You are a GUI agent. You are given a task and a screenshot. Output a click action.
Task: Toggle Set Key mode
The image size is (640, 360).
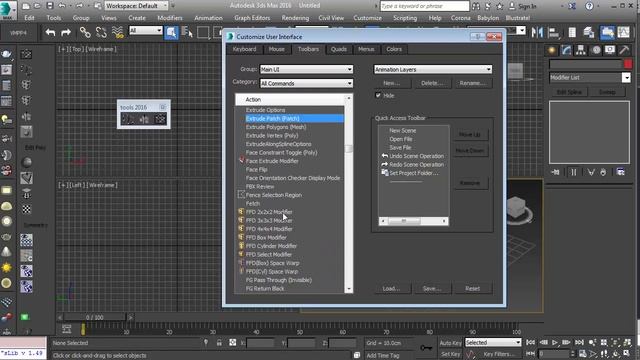pyautogui.click(x=450, y=354)
